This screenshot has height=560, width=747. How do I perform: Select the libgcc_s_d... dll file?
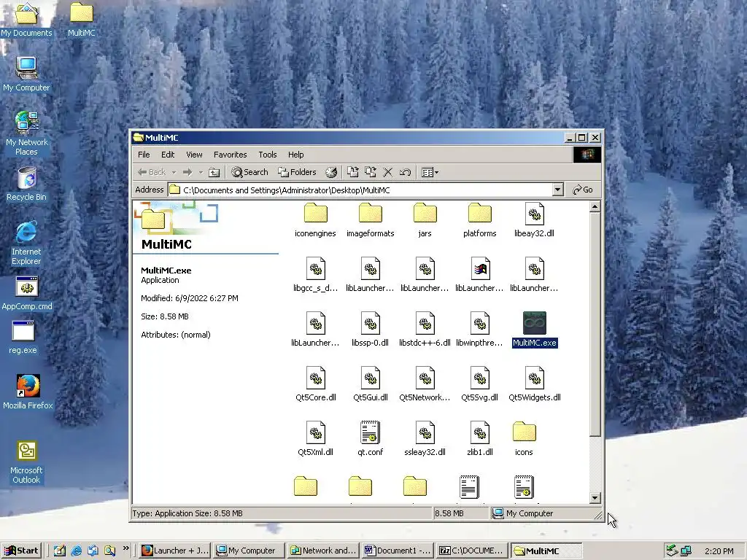(x=315, y=275)
